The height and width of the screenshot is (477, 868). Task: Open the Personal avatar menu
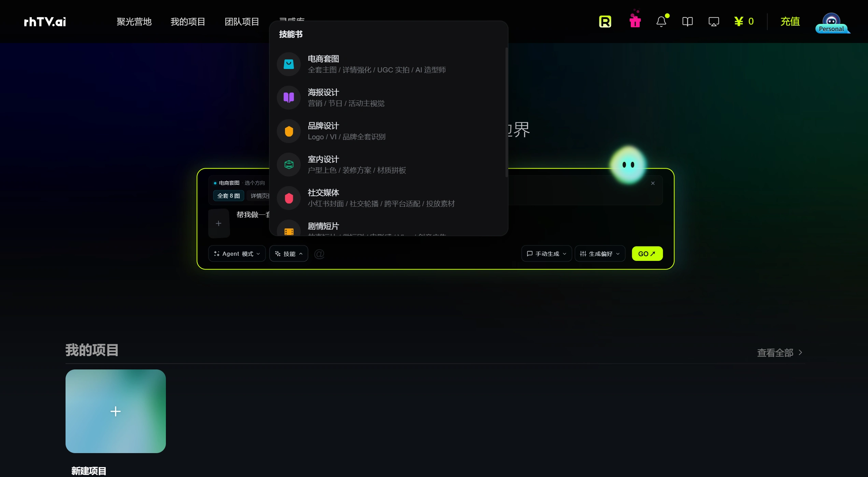pos(831,23)
